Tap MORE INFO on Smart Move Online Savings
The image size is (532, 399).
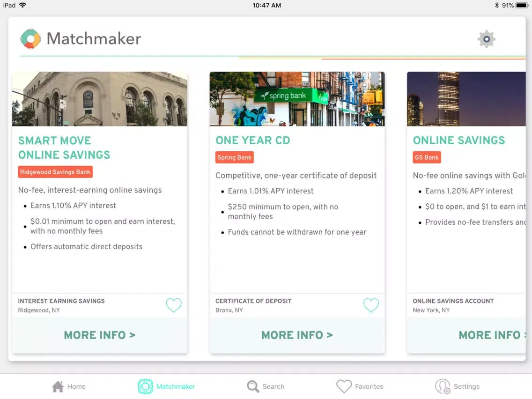click(x=100, y=335)
